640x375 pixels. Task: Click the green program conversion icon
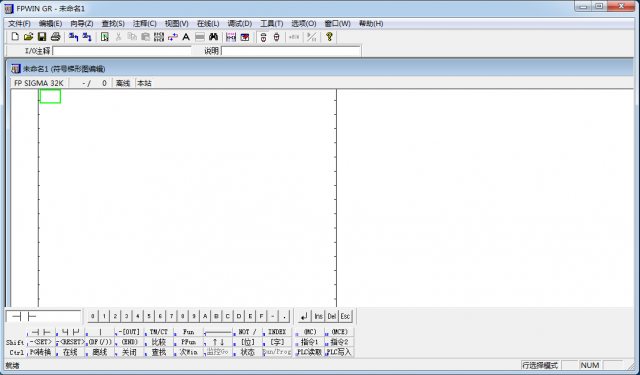coord(105,37)
